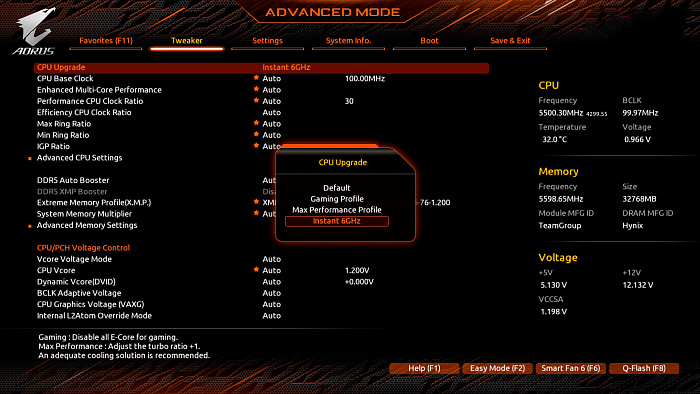
Task: Expand Advanced Memory Settings submenu
Action: 87,225
